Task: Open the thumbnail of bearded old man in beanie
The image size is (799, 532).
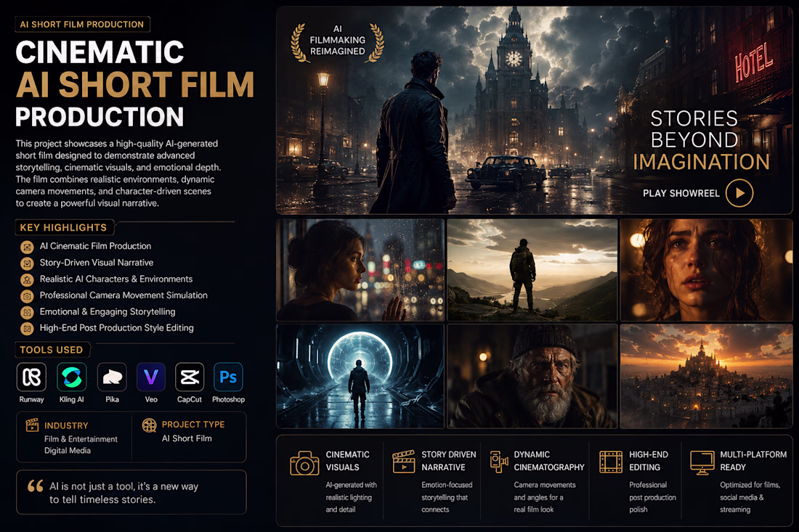Action: pos(532,376)
